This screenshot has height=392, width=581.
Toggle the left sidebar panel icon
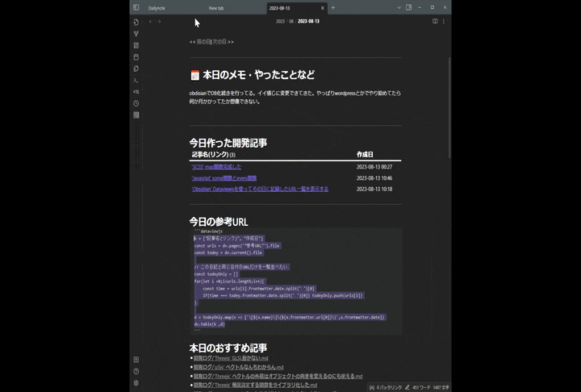(136, 7)
